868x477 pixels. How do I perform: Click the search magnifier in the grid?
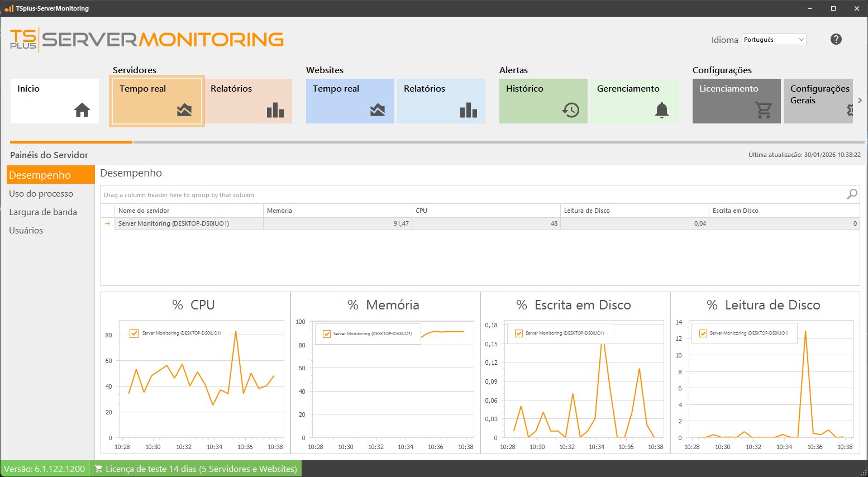coord(852,194)
